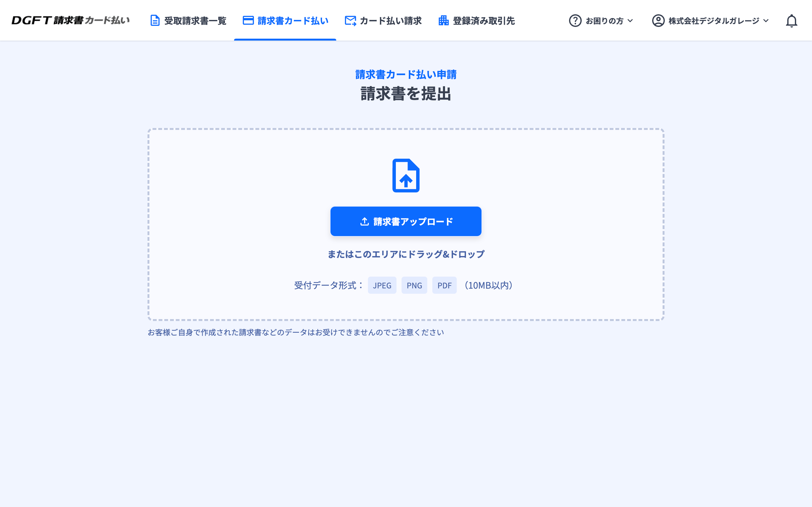812x507 pixels.
Task: Click the document icon for 受取請求書一覧
Action: [x=155, y=21]
